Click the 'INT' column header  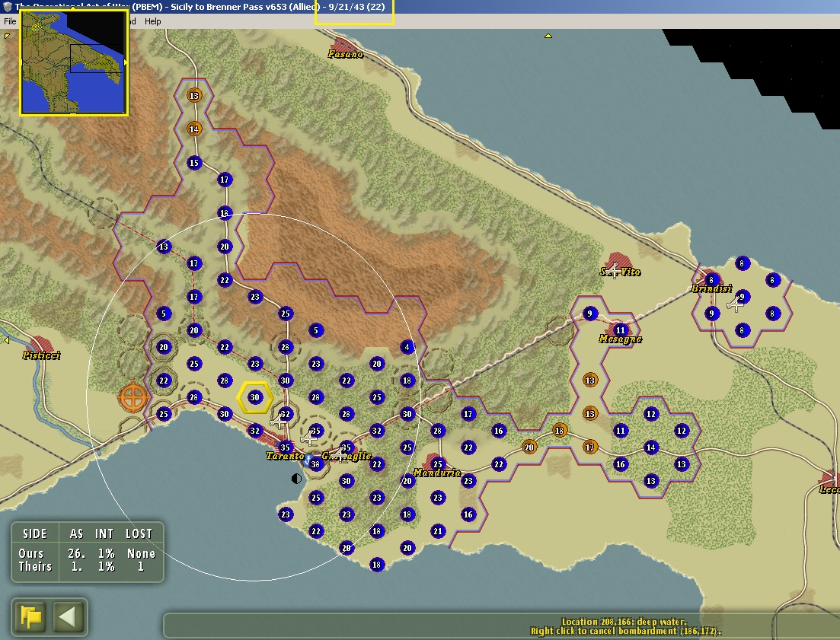coord(104,533)
